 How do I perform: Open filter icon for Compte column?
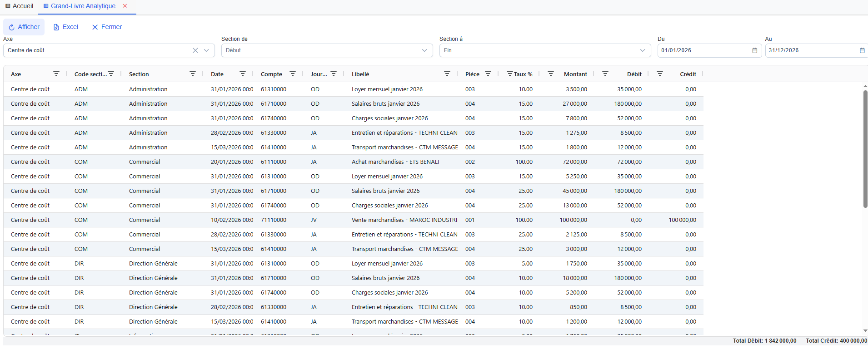293,74
